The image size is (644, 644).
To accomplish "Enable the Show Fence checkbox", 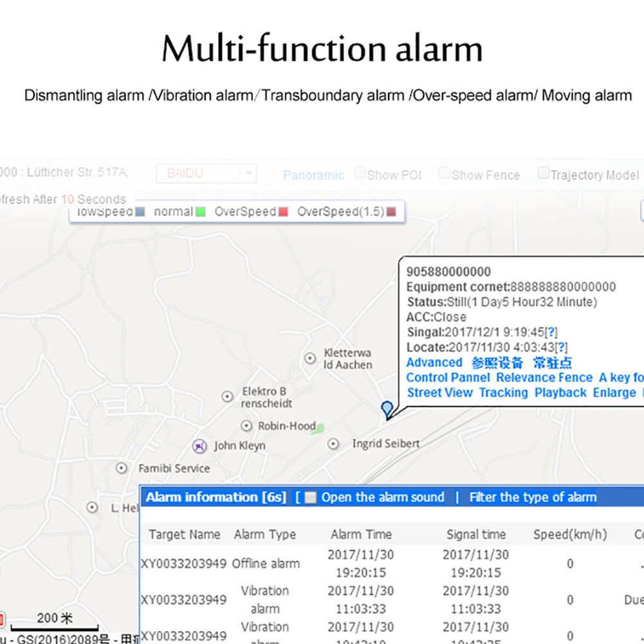I will [444, 173].
